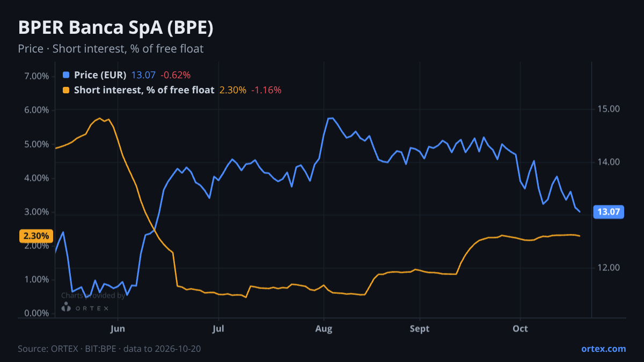Click the chart subtitle Price · Short interest
Viewport: 644px width, 362px height.
[x=111, y=49]
